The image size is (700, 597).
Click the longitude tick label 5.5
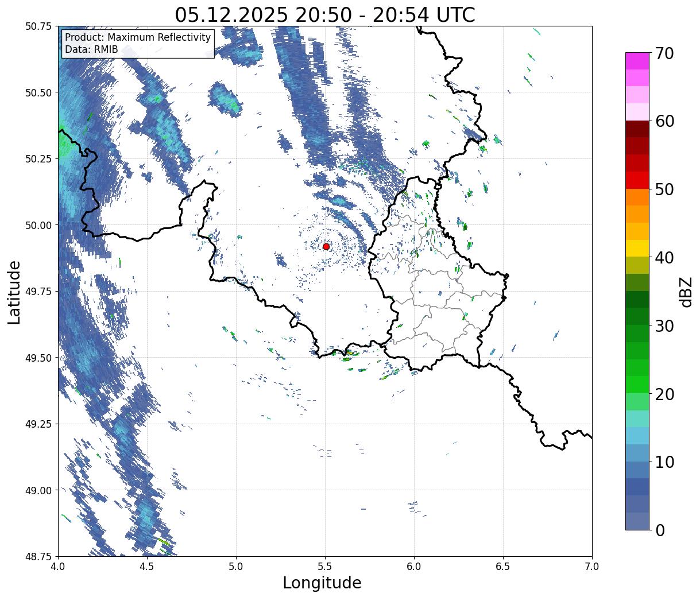[325, 566]
